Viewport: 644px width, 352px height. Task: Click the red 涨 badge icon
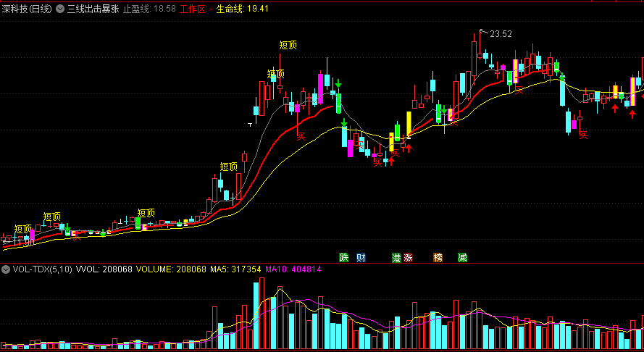[x=409, y=258]
